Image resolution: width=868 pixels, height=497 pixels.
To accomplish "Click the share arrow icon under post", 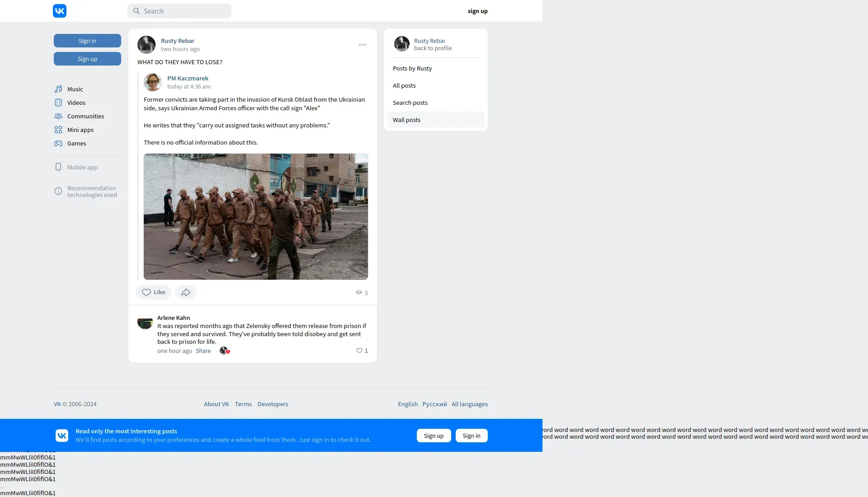I will pos(186,292).
